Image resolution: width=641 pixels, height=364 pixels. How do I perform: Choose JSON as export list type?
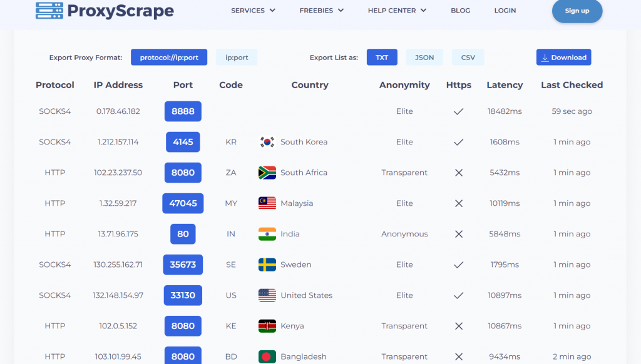(x=424, y=57)
